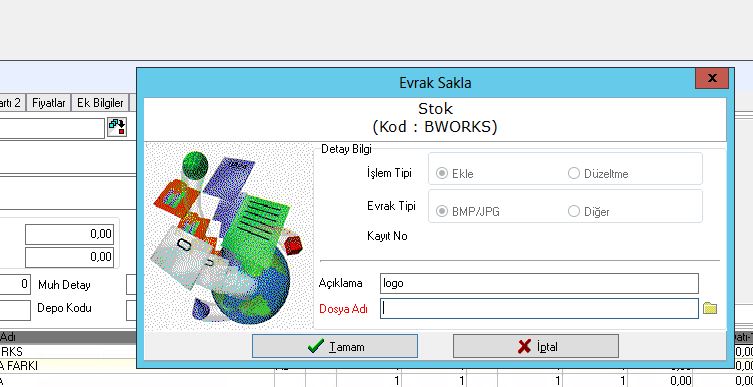Image resolution: width=753 pixels, height=387 pixels.
Task: Select the Düzeltme radio button
Action: click(574, 173)
